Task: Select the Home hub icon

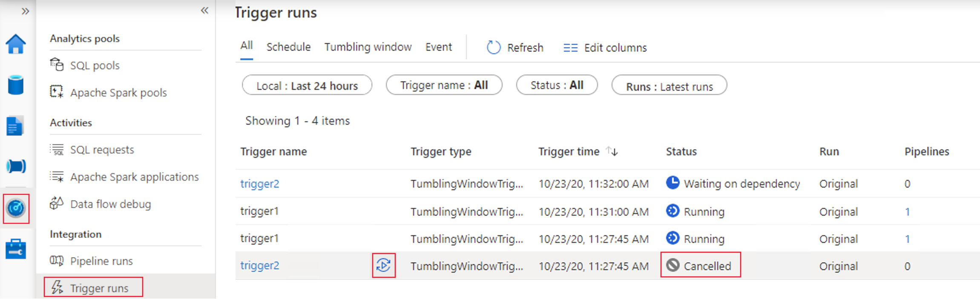Action: pyautogui.click(x=15, y=44)
